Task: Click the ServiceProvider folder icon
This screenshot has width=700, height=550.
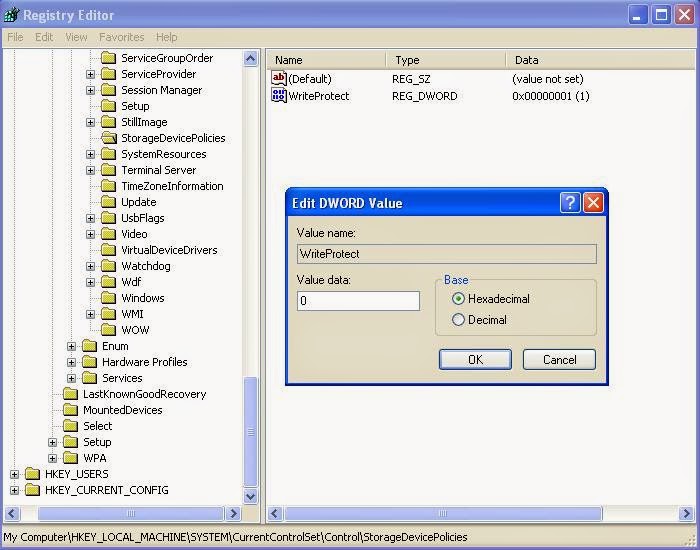Action: coord(108,74)
